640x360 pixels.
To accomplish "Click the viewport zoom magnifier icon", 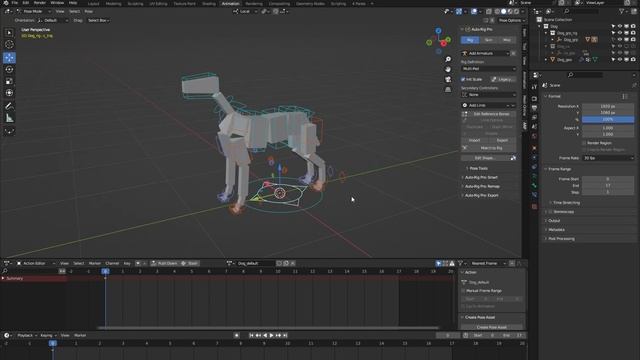I will pos(448,60).
